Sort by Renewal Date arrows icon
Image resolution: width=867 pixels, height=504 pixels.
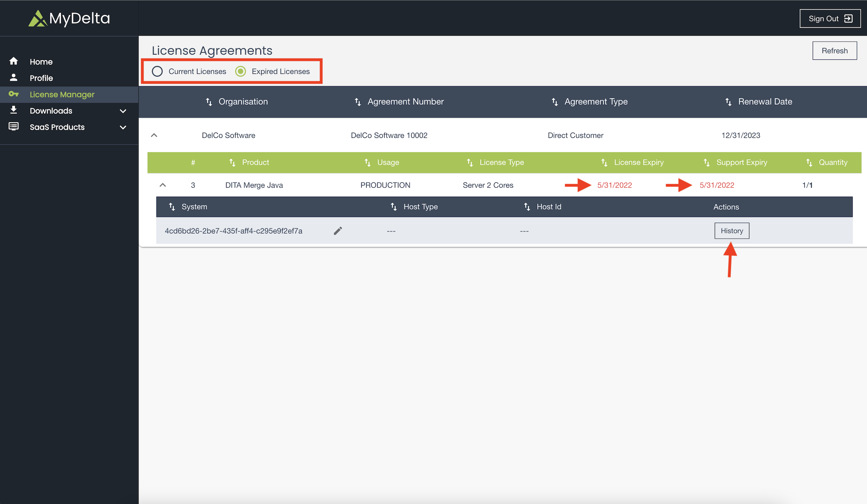728,101
